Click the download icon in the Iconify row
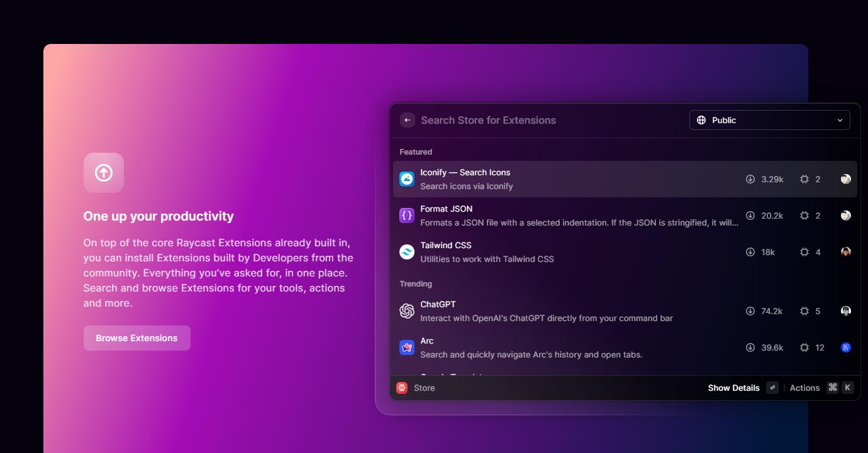 750,179
